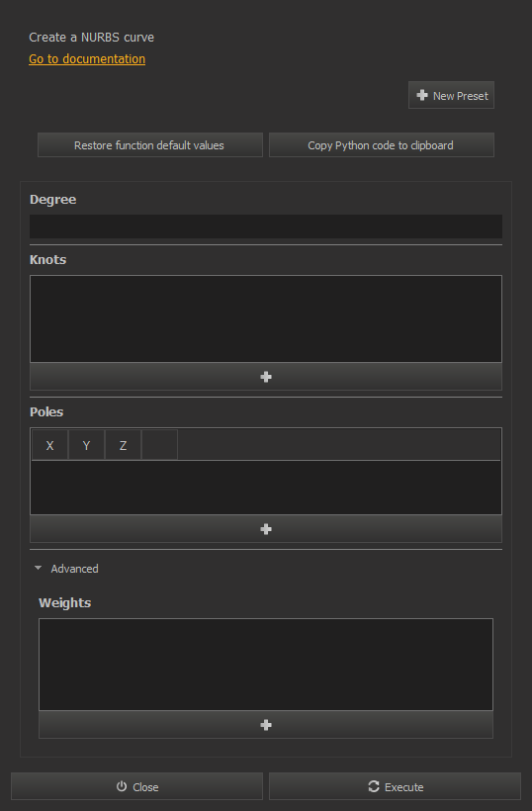Add a row with Poles plus icon
Screen dimensions: 532x811
pyautogui.click(x=266, y=528)
